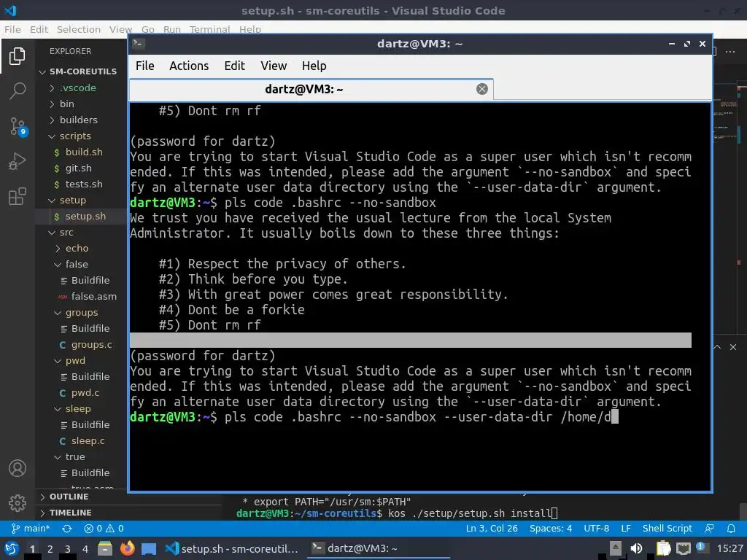The height and width of the screenshot is (560, 747).
Task: Switch to workspace 3
Action: pos(68,548)
